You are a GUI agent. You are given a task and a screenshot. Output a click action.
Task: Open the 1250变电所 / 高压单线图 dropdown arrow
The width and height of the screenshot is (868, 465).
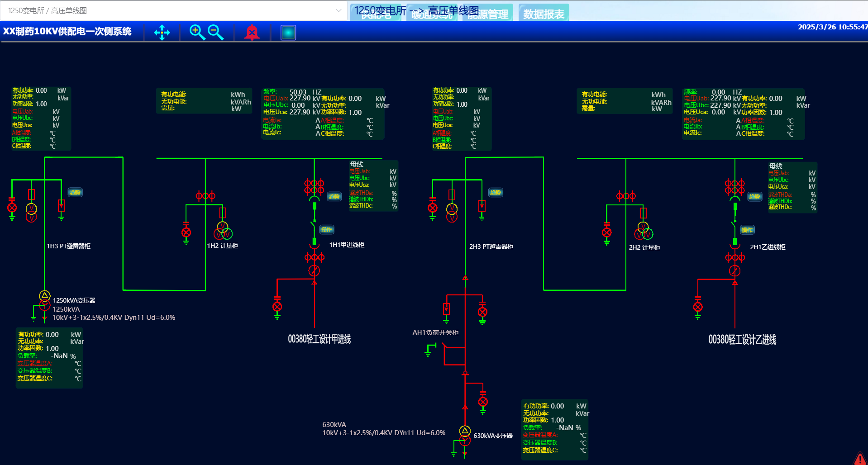click(339, 10)
